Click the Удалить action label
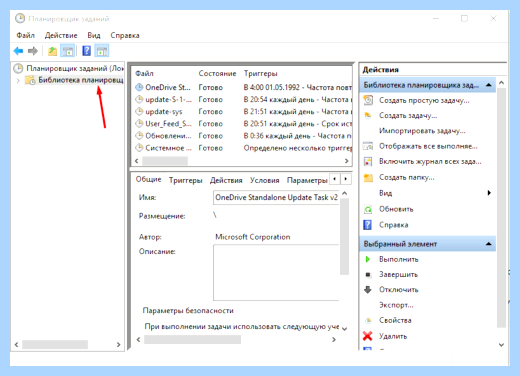The image size is (520, 376). [x=393, y=336]
